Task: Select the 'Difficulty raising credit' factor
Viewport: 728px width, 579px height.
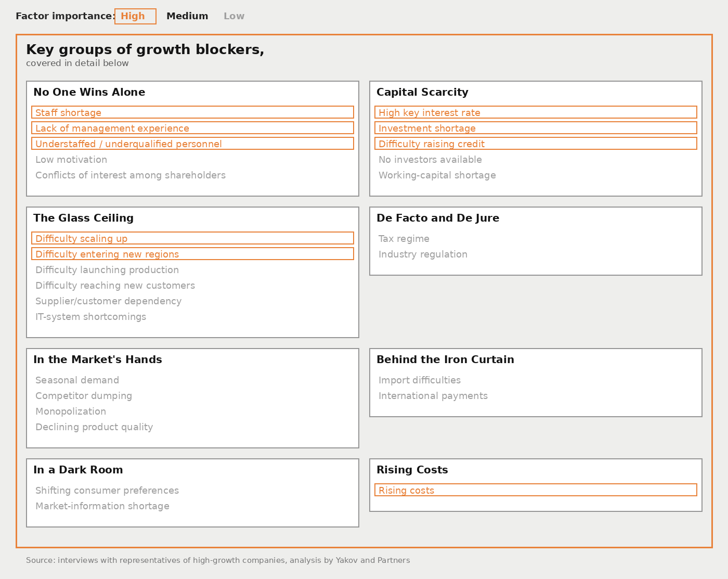Action: coord(536,144)
